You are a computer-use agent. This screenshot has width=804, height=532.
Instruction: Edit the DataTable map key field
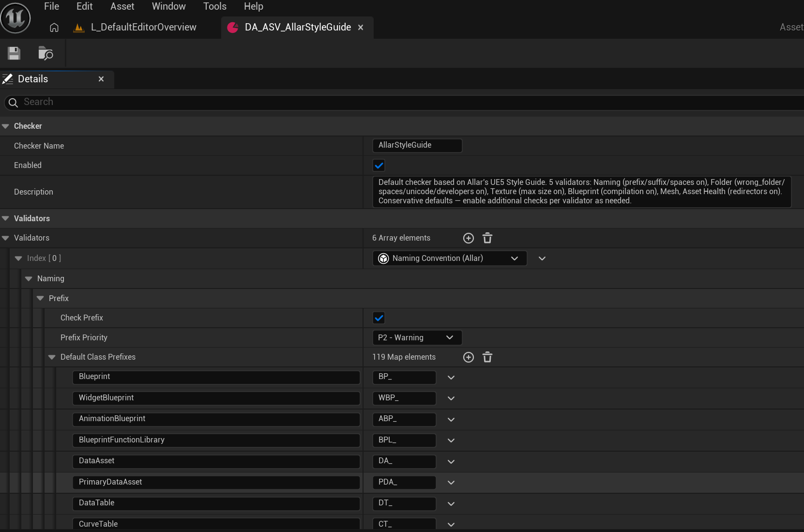216,503
